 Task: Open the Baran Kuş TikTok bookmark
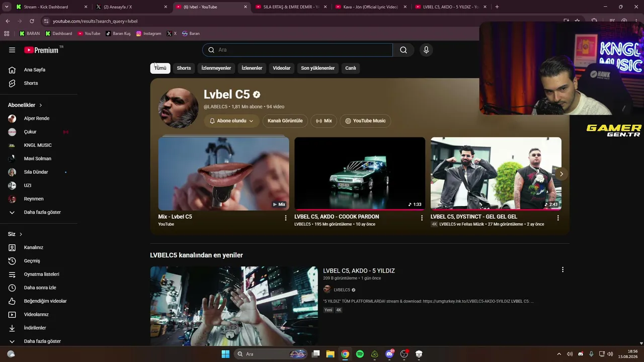(x=118, y=34)
